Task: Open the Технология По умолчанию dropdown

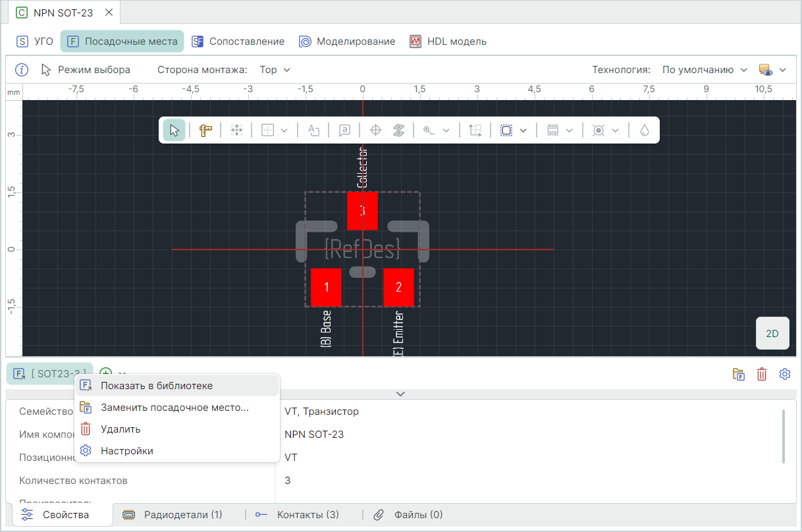Action: coord(705,70)
